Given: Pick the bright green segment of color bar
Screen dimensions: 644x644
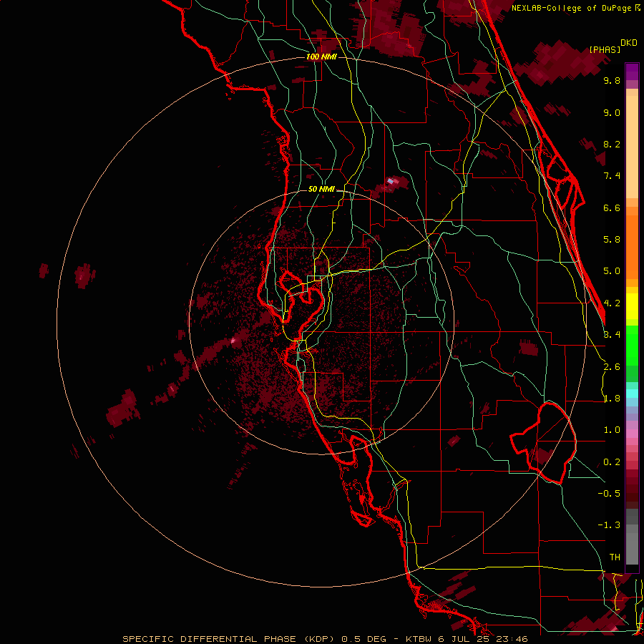Looking at the screenshot, I should pos(632,345).
